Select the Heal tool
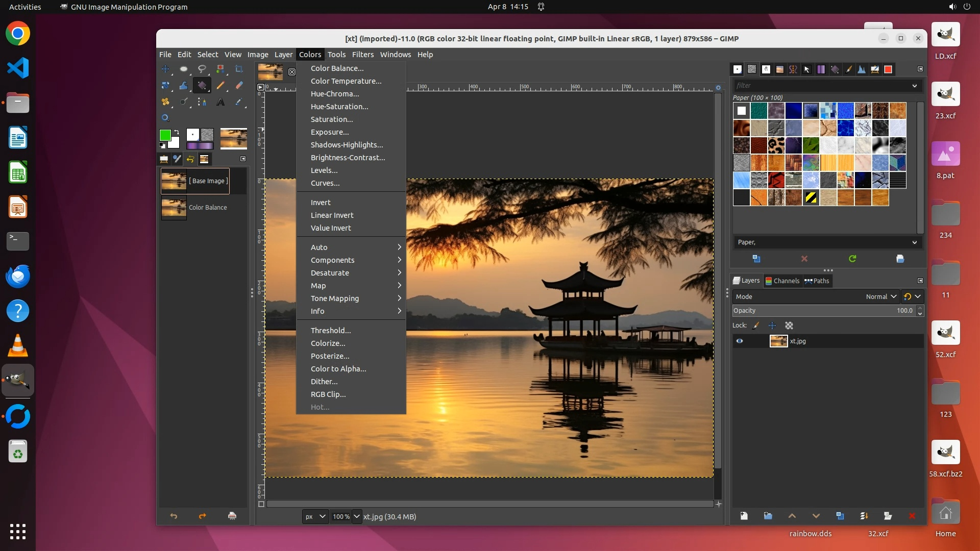 (165, 102)
